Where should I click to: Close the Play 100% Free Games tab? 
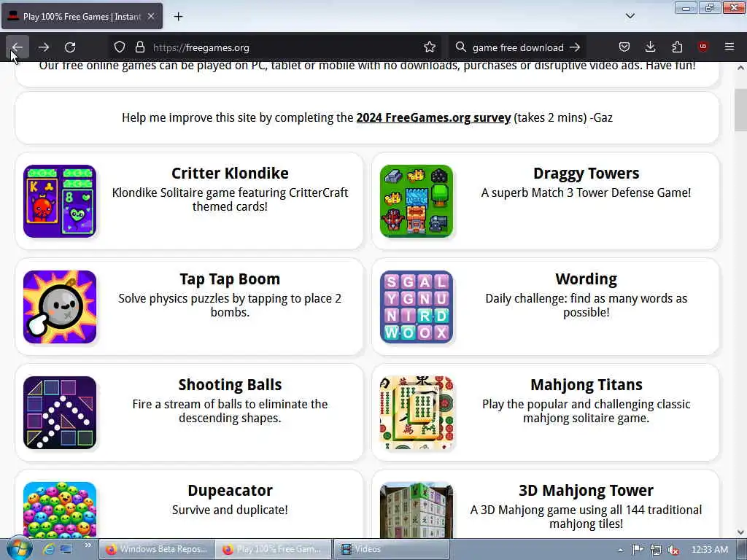click(151, 16)
